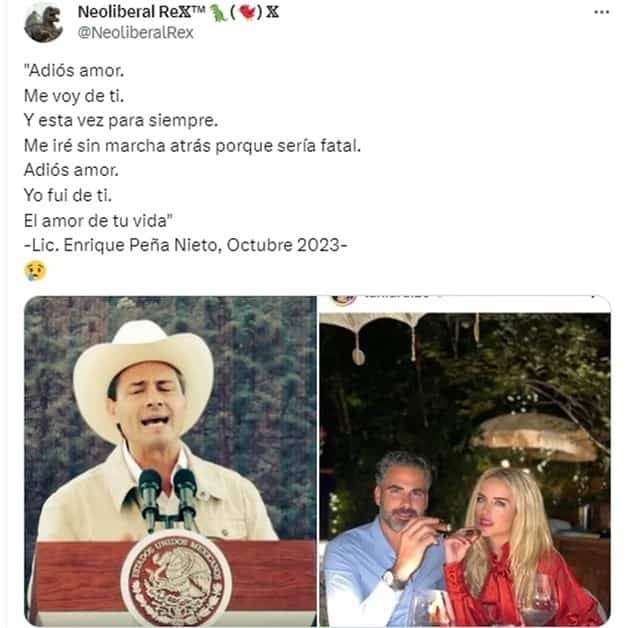The width and height of the screenshot is (628, 628).
Task: Click the crying face emoji below the text
Action: coord(35,270)
